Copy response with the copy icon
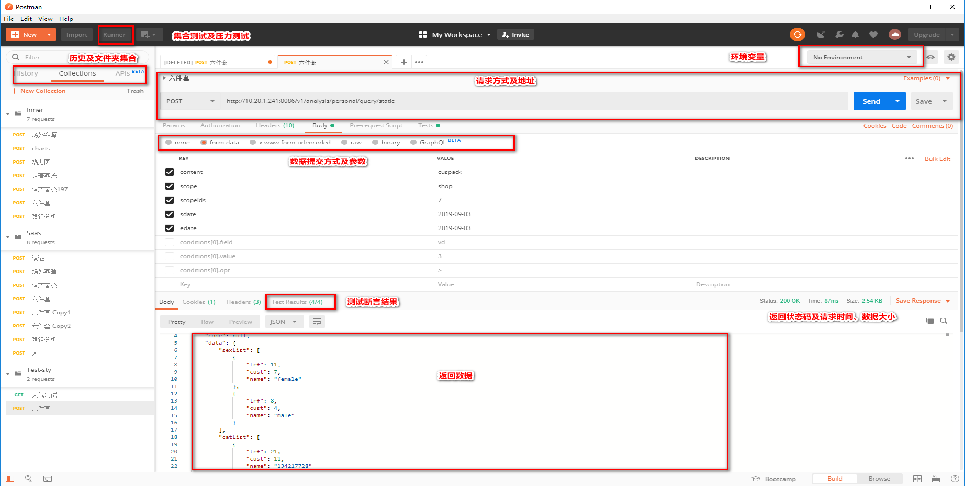966x486 pixels. point(930,321)
